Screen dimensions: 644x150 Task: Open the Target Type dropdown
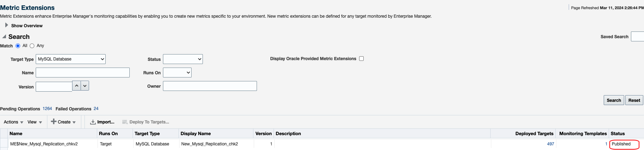tap(71, 59)
